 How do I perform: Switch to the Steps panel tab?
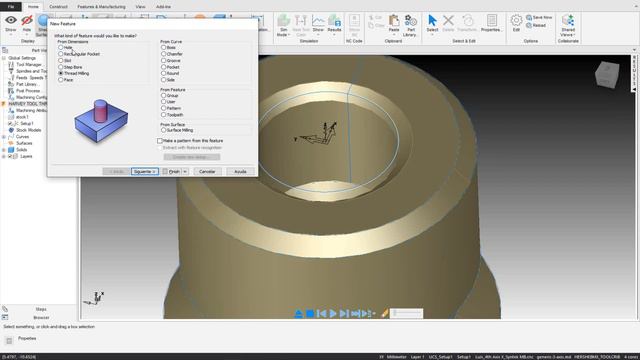[x=41, y=309]
